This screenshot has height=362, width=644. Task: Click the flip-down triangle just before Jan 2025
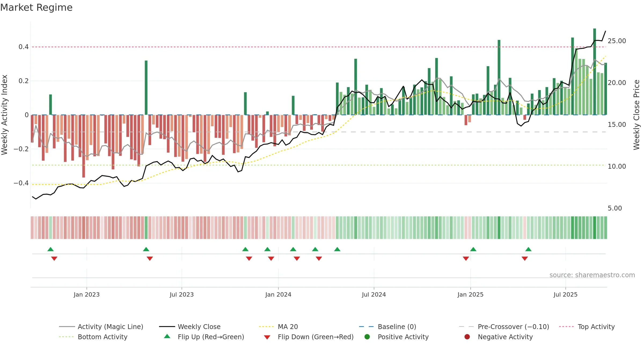point(466,258)
